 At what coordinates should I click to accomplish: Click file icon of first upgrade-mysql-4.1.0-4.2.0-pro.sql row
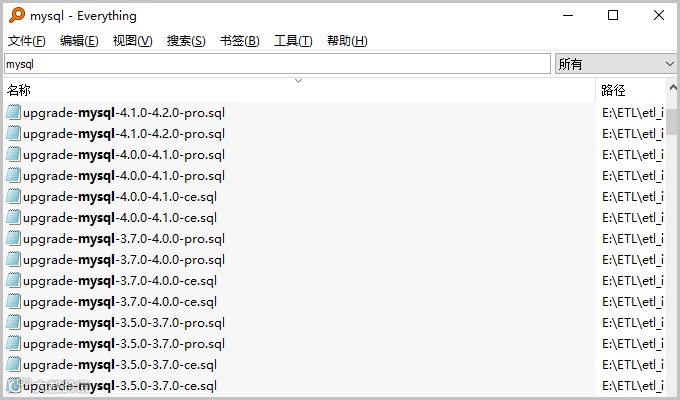[13, 112]
